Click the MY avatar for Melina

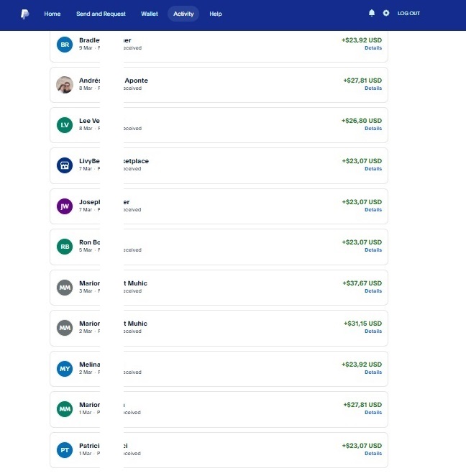tap(65, 369)
